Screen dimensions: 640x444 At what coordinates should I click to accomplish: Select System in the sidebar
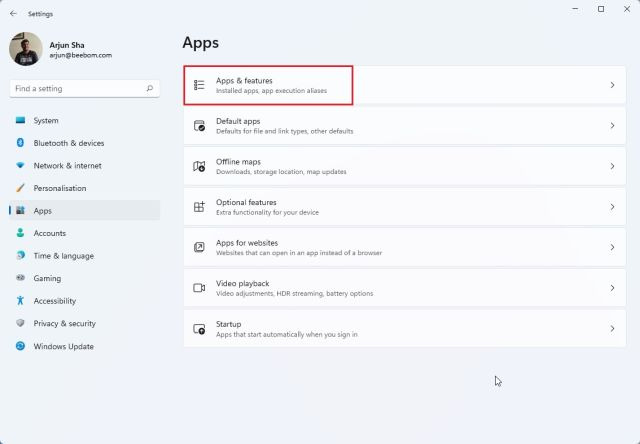pos(84,120)
